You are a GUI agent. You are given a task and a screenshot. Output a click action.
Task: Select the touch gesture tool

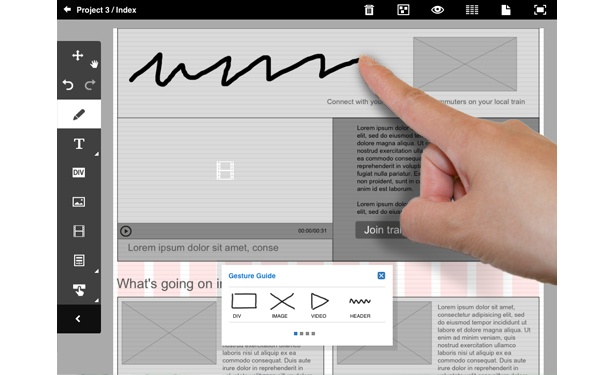[x=79, y=289]
